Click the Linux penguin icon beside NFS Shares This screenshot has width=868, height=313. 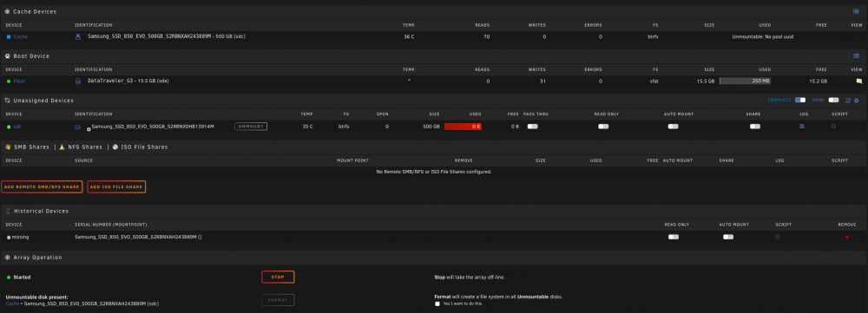click(62, 147)
